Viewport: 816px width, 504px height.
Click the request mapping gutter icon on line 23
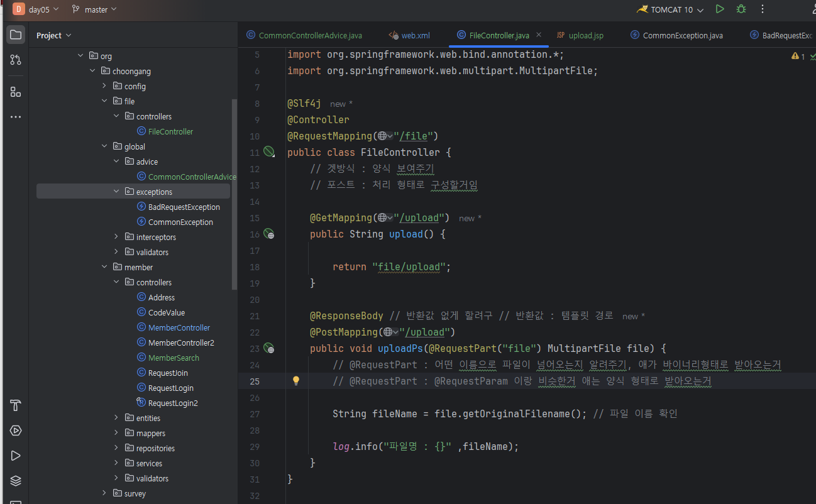point(269,348)
